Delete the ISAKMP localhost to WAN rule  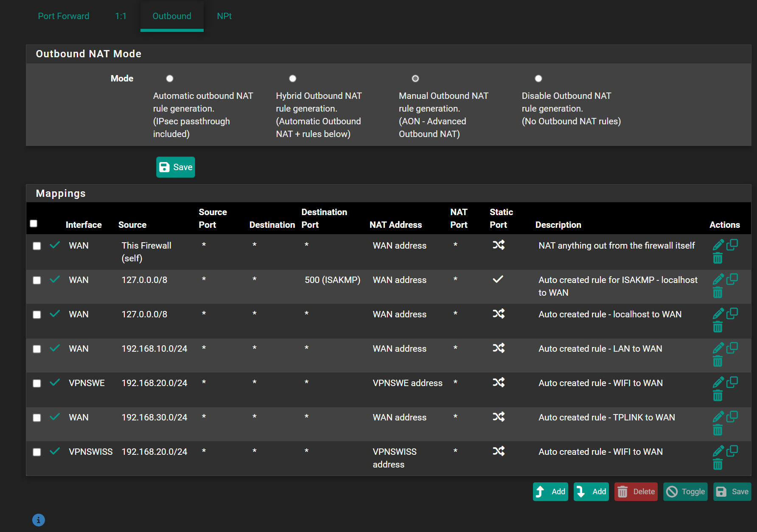[x=718, y=292]
